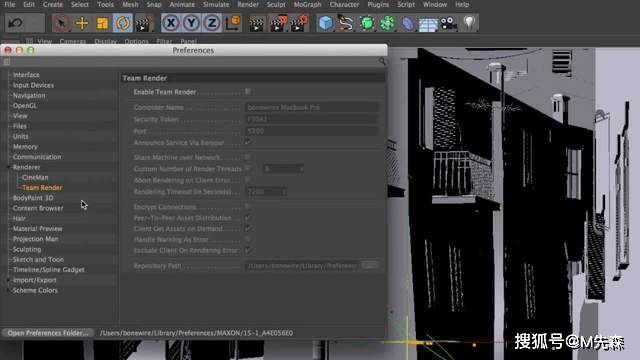Add a Cube primitive object icon
Image resolution: width=640 pixels, height=360 pixels.
(325, 23)
